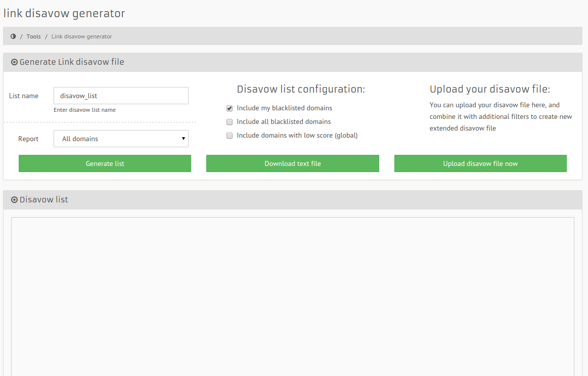
Task: Click the List name field label
Action: click(x=24, y=96)
